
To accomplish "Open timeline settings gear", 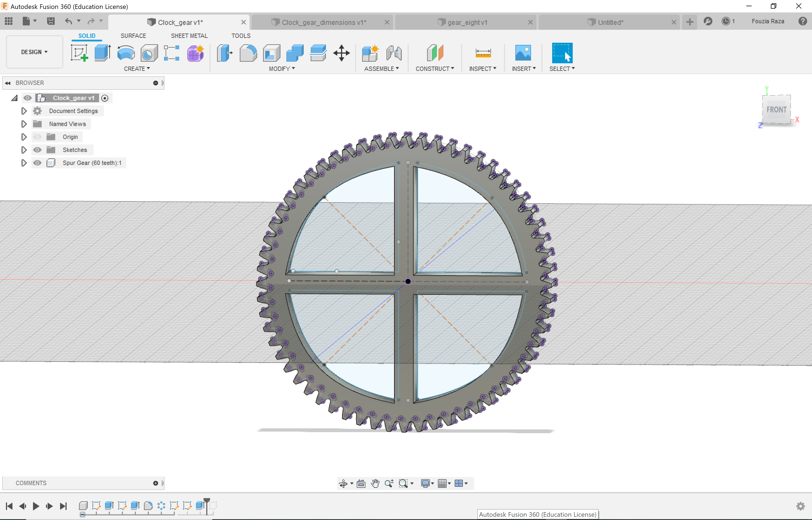I will click(x=801, y=506).
